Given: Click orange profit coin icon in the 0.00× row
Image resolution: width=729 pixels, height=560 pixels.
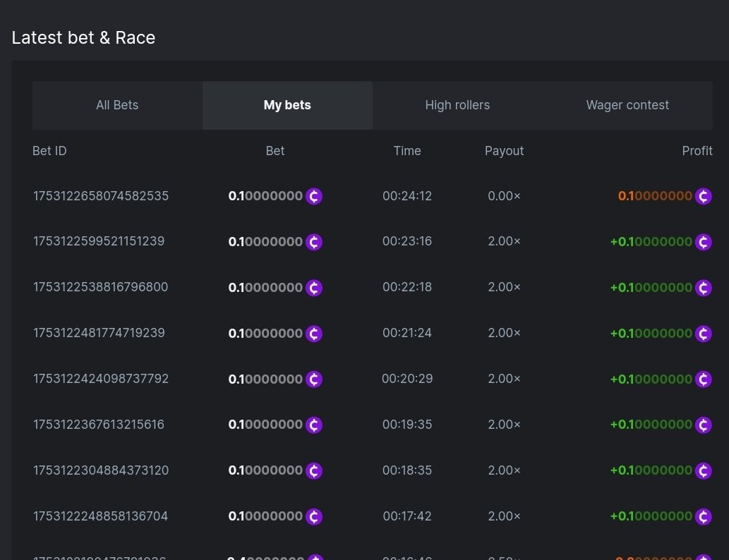Looking at the screenshot, I should [703, 196].
